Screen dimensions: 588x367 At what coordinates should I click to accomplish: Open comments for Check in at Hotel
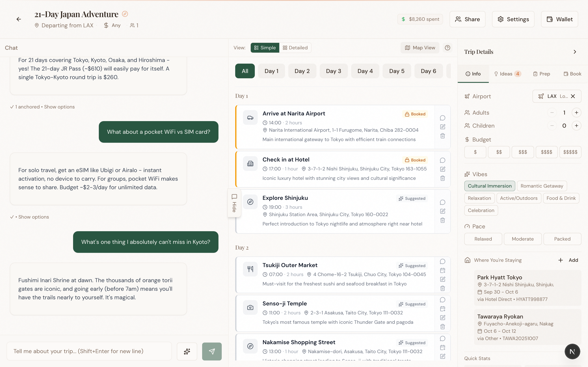point(442,160)
